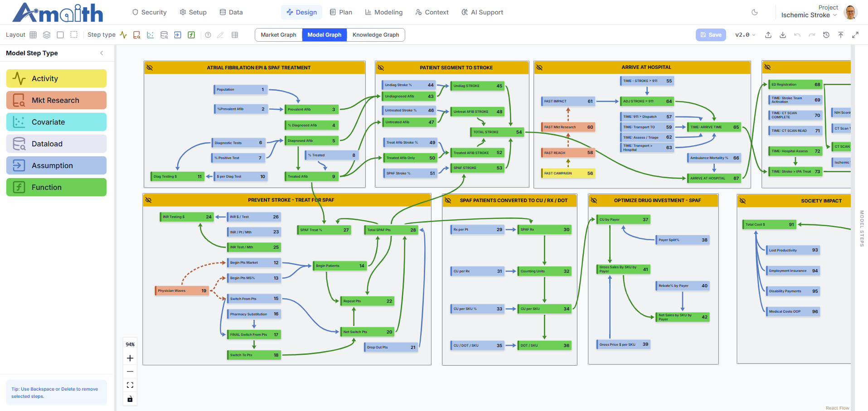Toggle visibility of SPAF Patients Converted group
868x411 pixels.
click(x=448, y=200)
